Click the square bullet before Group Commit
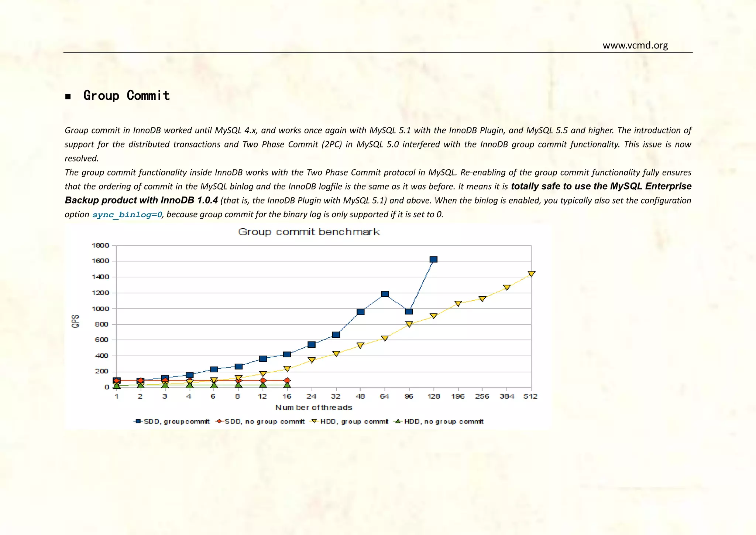 point(68,97)
